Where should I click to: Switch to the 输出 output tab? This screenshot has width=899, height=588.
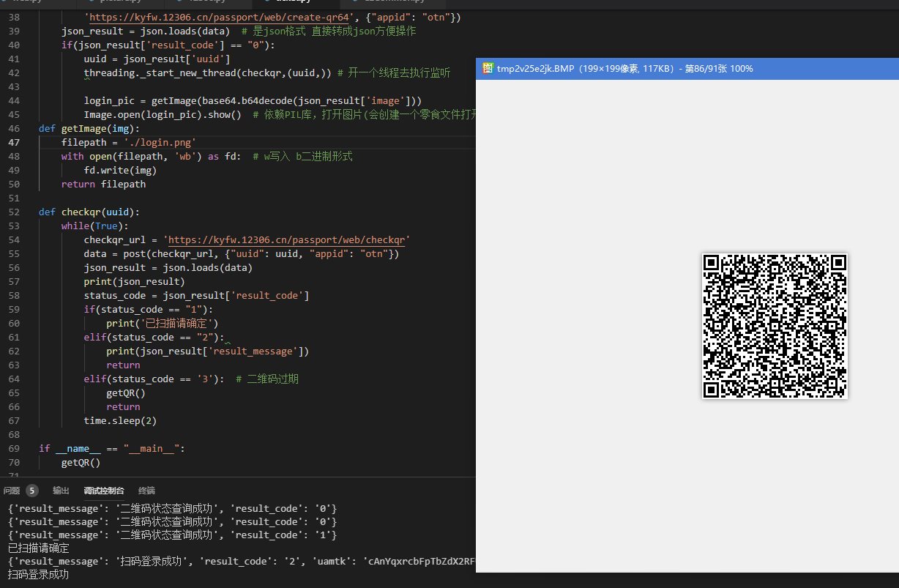61,491
